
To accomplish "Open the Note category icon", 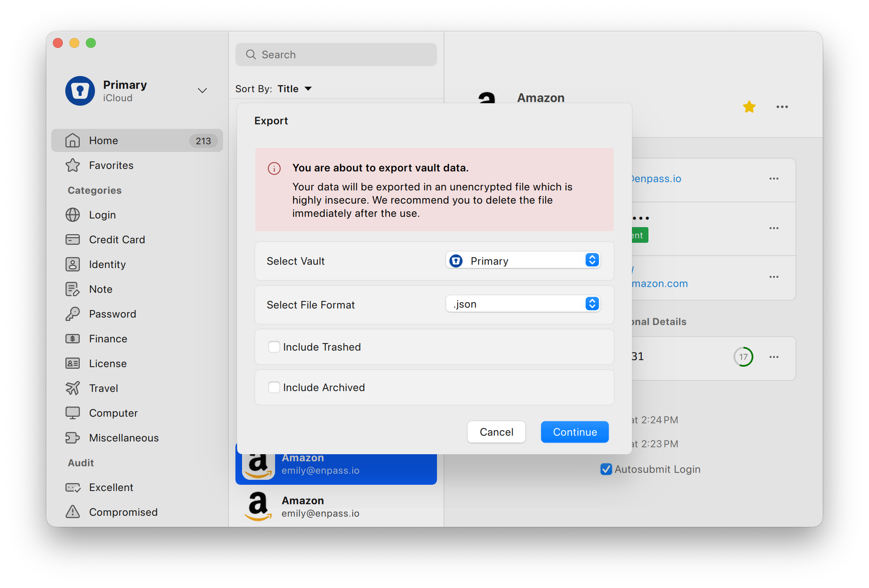I will coord(73,289).
